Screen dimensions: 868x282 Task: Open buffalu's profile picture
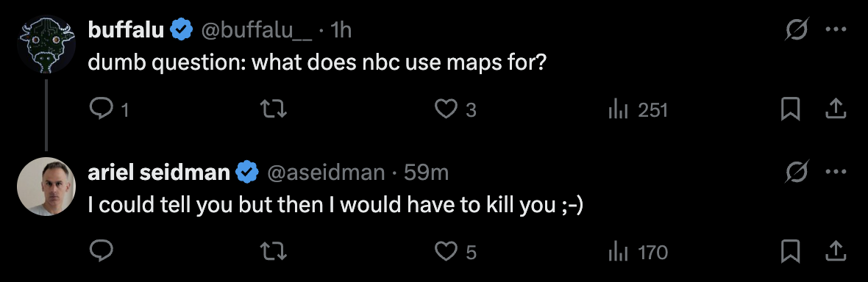46,44
